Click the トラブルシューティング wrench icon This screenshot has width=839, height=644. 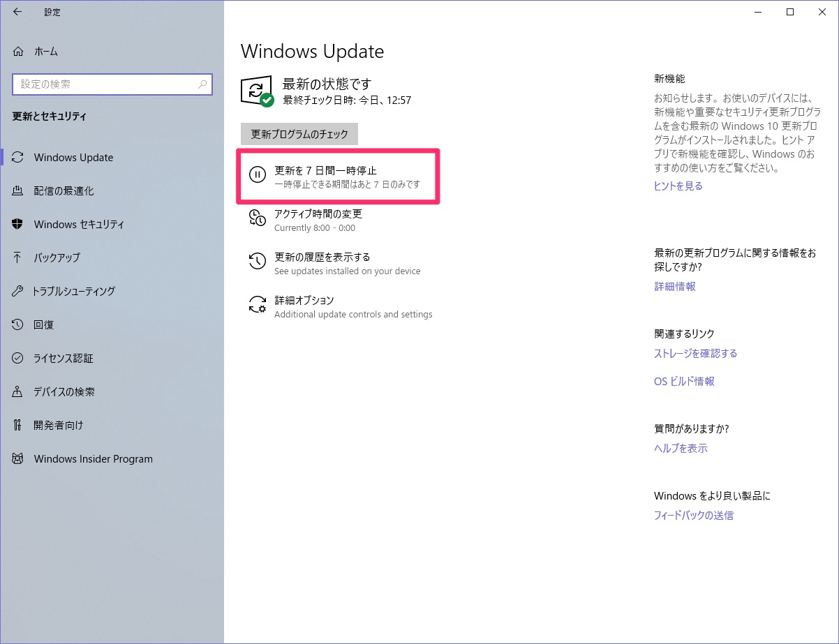[x=18, y=291]
